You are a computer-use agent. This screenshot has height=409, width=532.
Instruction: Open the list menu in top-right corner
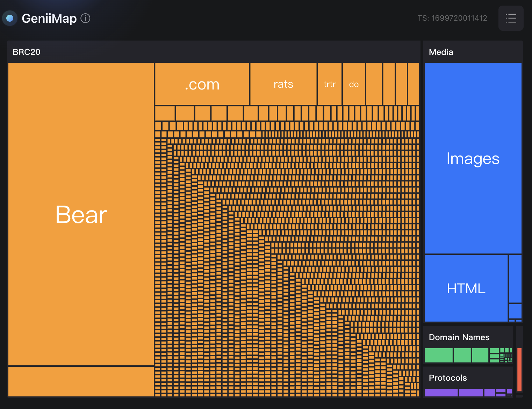[x=511, y=18]
